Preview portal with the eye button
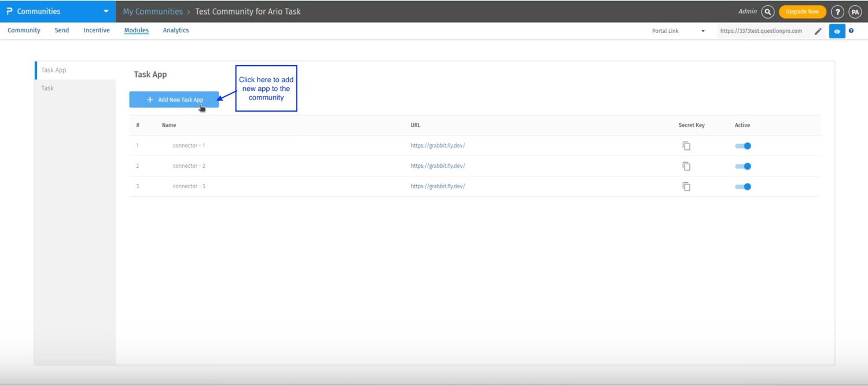The height and width of the screenshot is (386, 868). (x=837, y=31)
